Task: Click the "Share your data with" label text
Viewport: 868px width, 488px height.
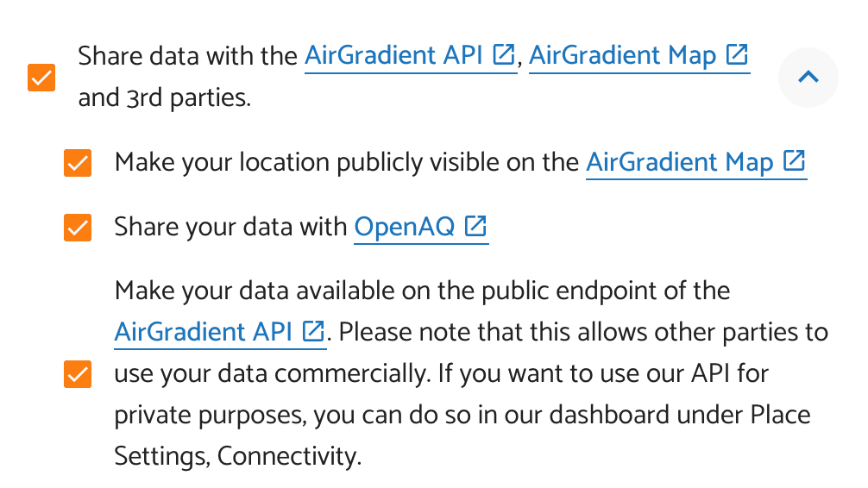Action: coord(231,228)
